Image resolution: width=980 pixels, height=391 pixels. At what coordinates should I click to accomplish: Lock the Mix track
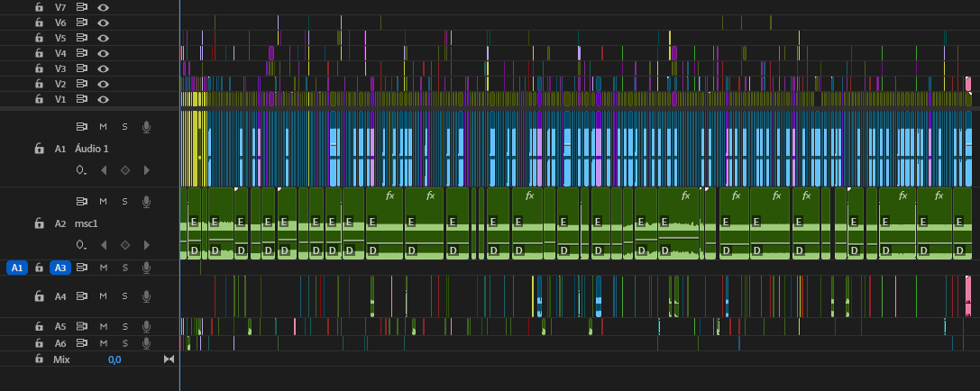tap(39, 359)
